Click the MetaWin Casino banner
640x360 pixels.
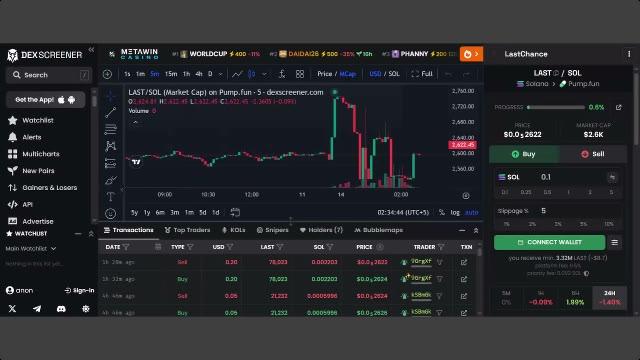[x=139, y=54]
